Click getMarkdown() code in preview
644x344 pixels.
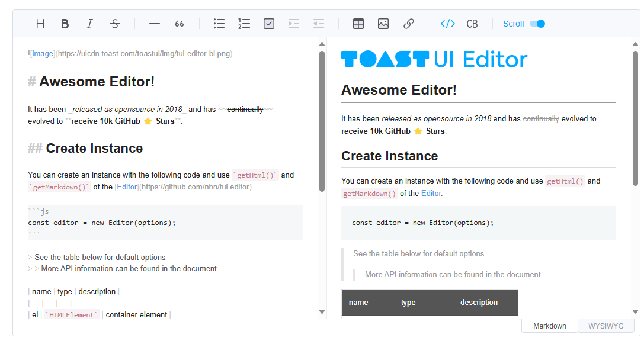[369, 194]
